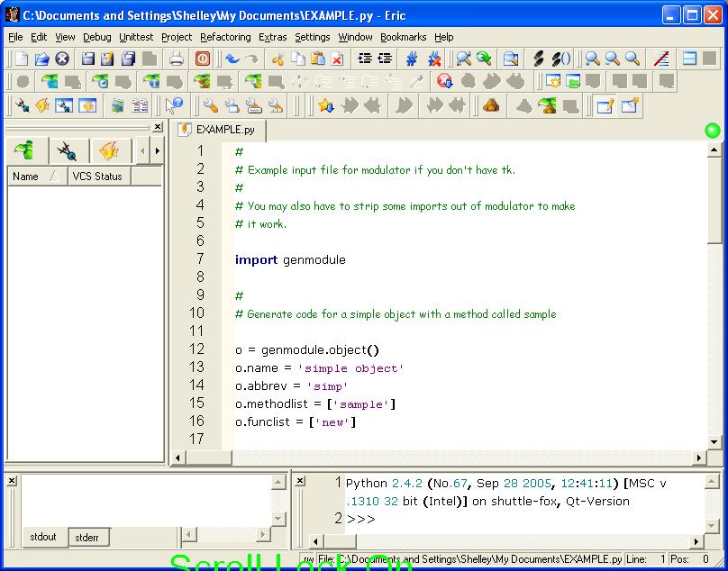Cut selection using the scissors icon
The width and height of the screenshot is (728, 571).
(278, 59)
